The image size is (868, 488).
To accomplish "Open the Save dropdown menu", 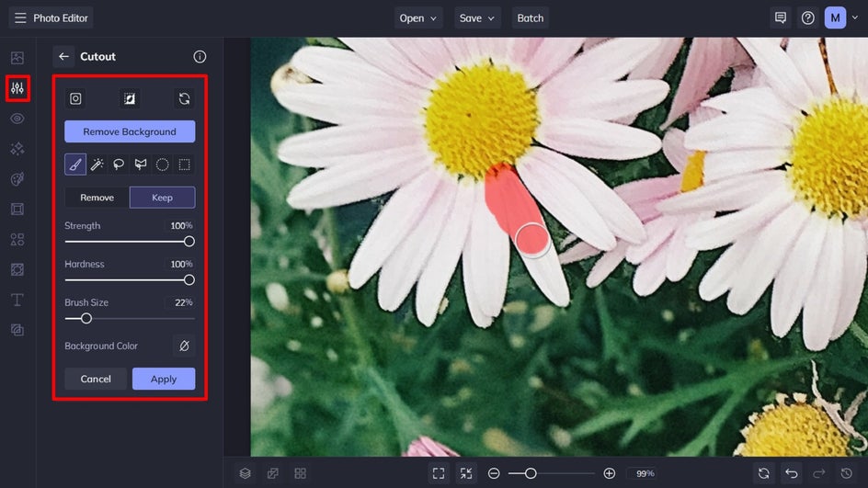I will click(476, 17).
